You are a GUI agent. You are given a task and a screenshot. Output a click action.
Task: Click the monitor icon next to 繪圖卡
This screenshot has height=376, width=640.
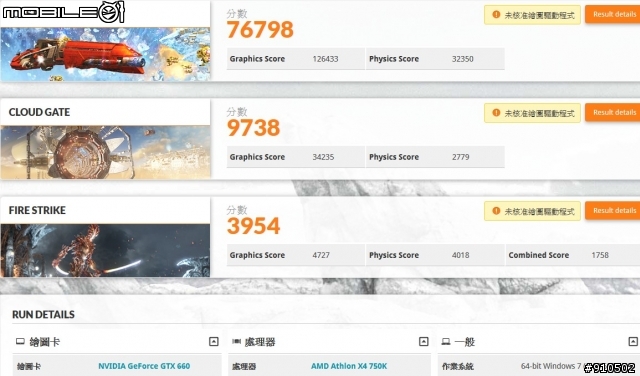pos(20,341)
